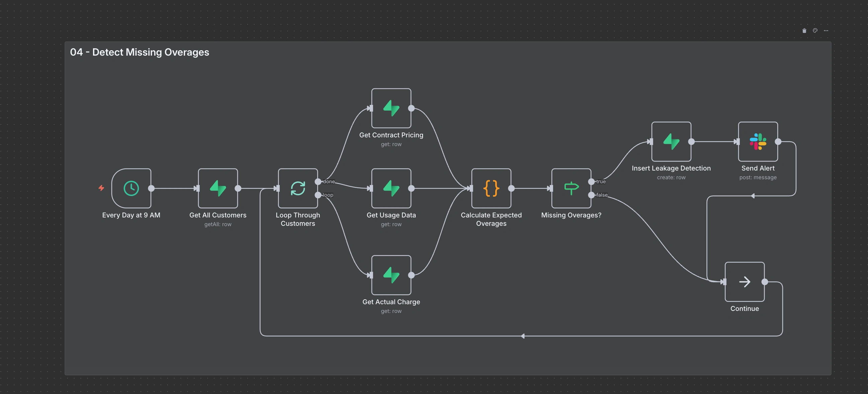The image size is (868, 394).
Task: Click the 'true' output of Missing Overages?
Action: coord(591,182)
